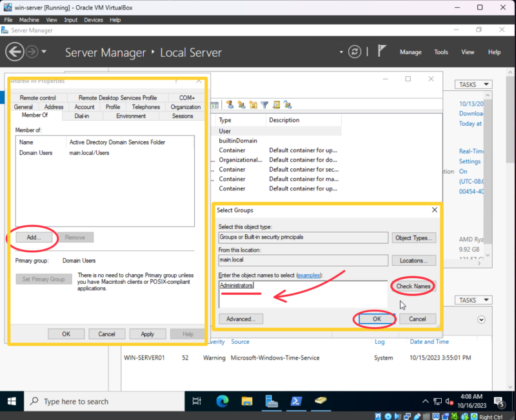This screenshot has height=420, width=516.
Task: Open Microsoft Edge from the taskbar
Action: click(x=223, y=401)
